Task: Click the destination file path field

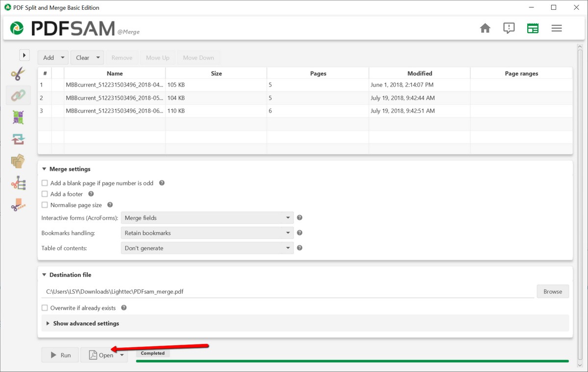Action: [288, 292]
